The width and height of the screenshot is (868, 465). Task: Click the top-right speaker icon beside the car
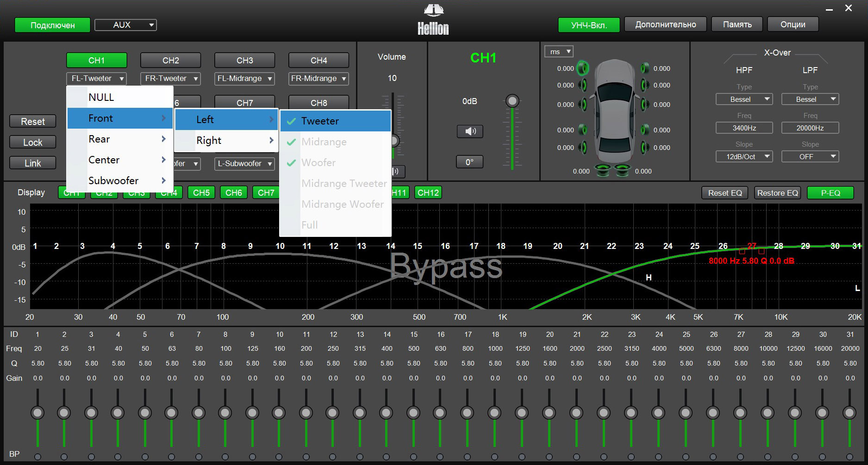pyautogui.click(x=644, y=68)
